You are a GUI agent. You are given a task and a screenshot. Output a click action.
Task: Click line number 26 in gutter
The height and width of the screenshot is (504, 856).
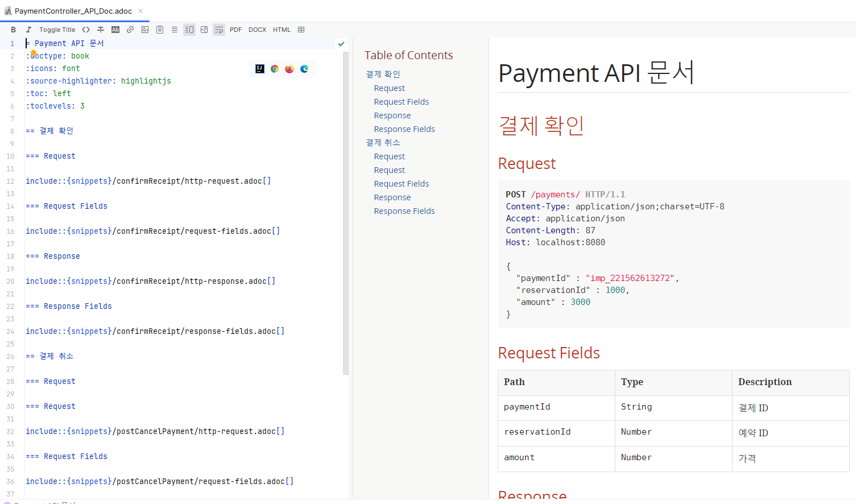pos(10,357)
